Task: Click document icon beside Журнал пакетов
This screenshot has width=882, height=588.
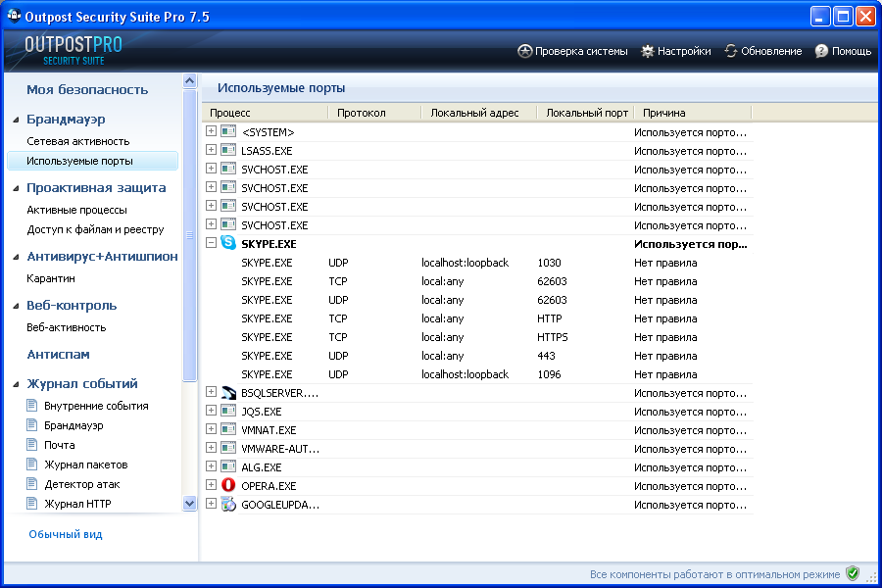Action: [x=32, y=465]
